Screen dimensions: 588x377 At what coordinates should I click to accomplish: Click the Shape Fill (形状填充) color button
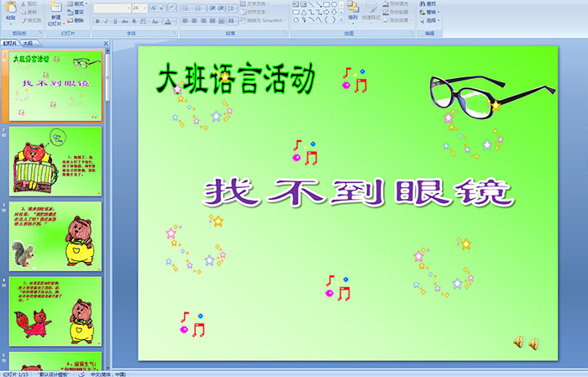[x=397, y=3]
